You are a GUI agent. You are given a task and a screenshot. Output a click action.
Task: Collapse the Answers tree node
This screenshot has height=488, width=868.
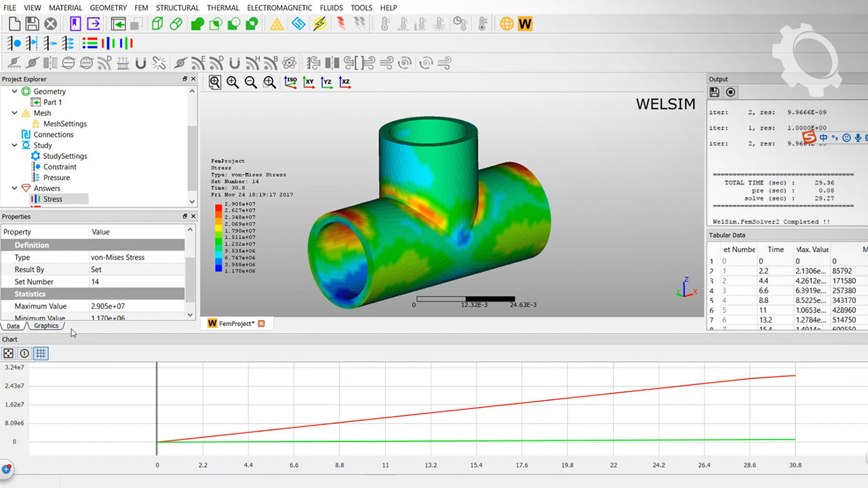[14, 188]
